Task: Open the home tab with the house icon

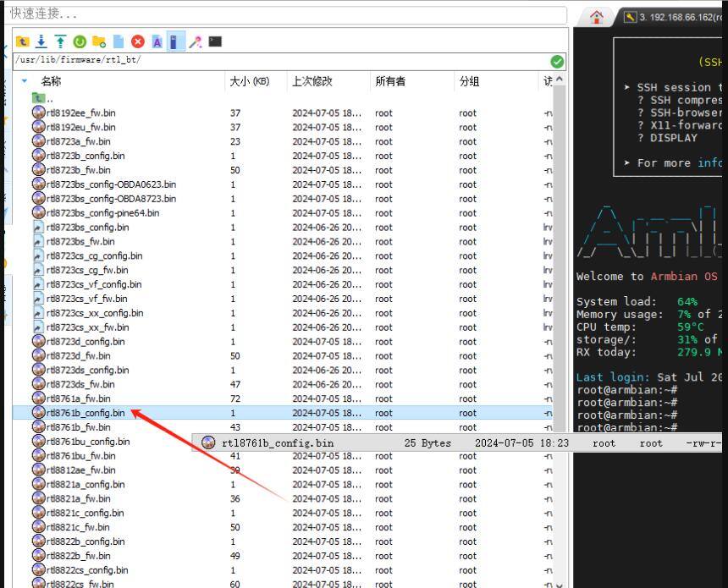Action: click(597, 18)
